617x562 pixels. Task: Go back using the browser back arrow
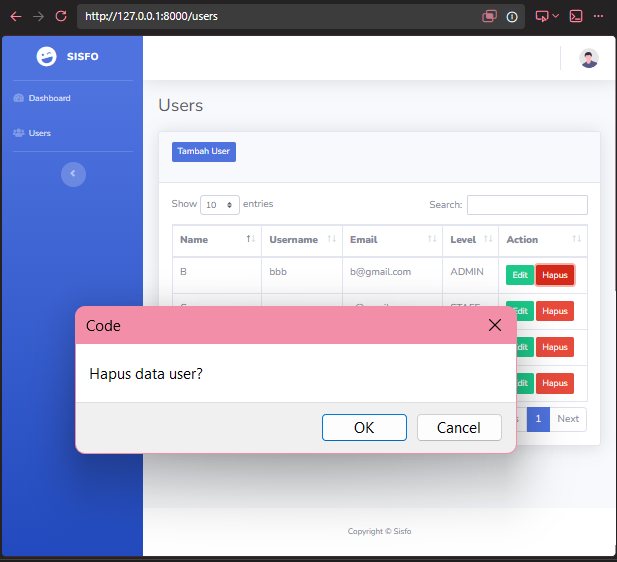coord(16,17)
